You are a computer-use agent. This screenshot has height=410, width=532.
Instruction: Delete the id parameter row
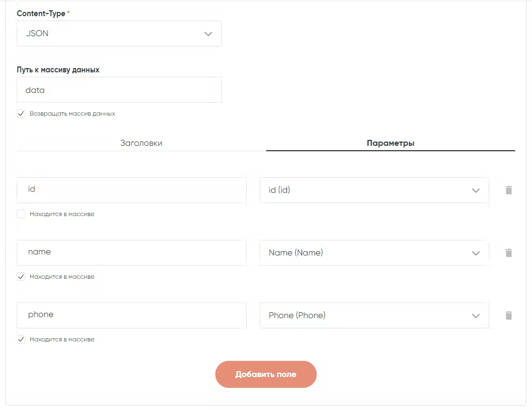pyautogui.click(x=508, y=190)
